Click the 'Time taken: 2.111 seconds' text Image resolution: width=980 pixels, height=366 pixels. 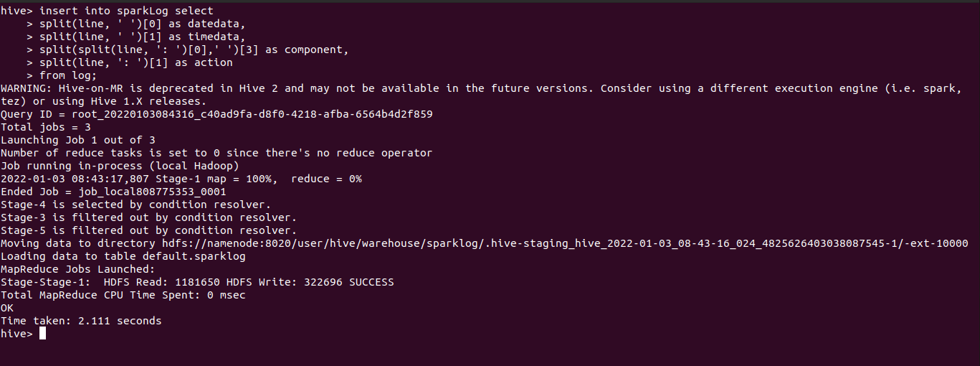(81, 321)
